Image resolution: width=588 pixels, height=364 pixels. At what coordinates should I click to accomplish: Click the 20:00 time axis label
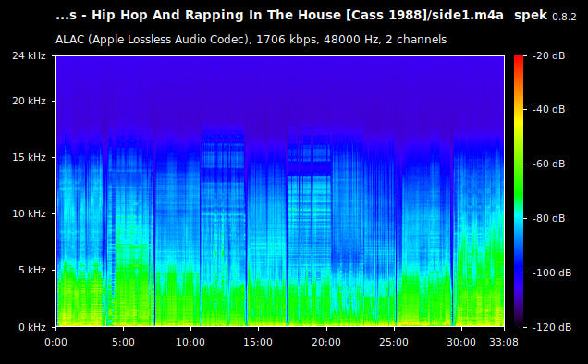pyautogui.click(x=326, y=342)
